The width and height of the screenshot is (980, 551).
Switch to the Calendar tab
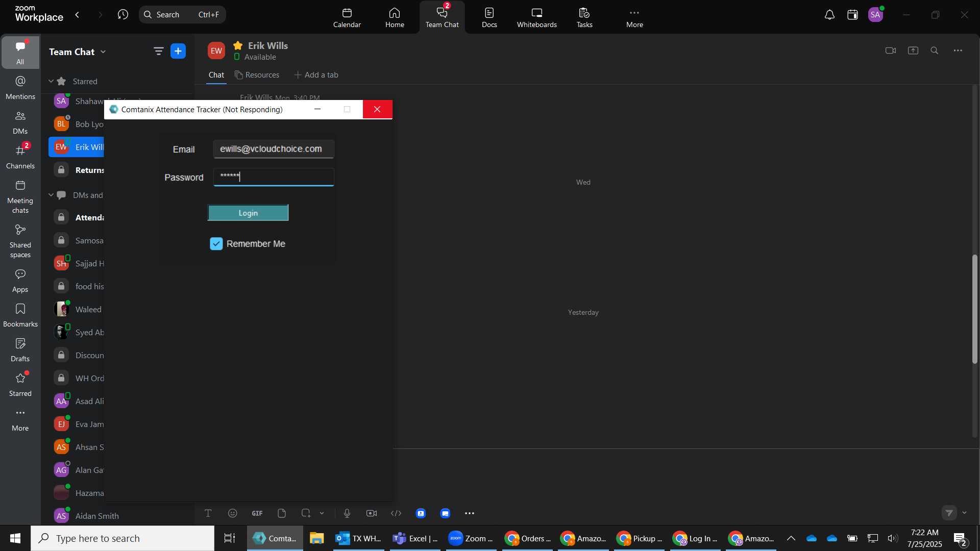347,18
